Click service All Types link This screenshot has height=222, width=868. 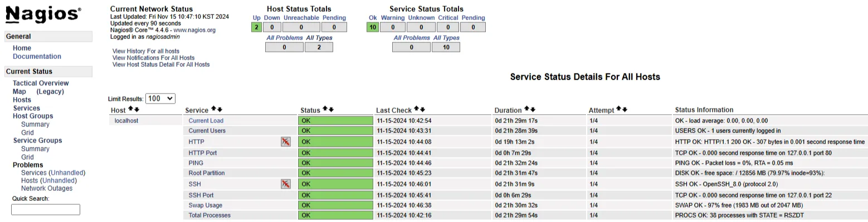pos(446,38)
